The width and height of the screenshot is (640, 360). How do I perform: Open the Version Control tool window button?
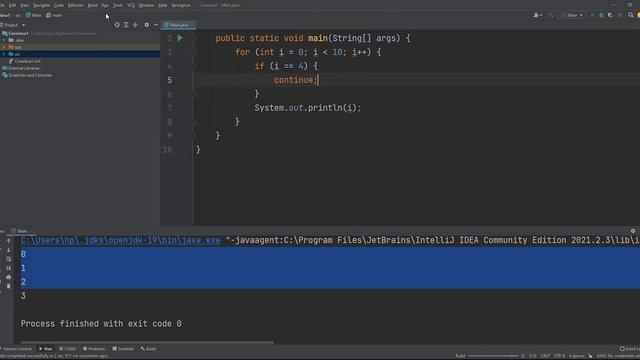(16, 349)
